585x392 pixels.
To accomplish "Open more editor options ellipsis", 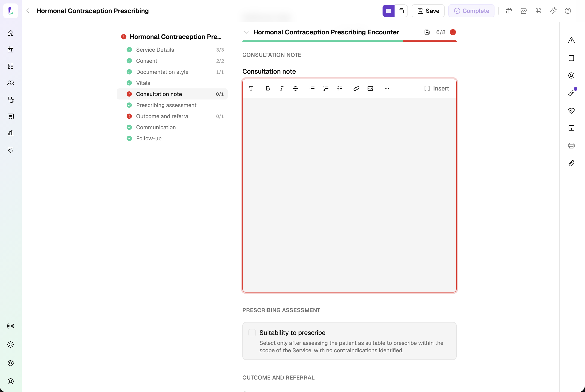I will click(x=387, y=88).
